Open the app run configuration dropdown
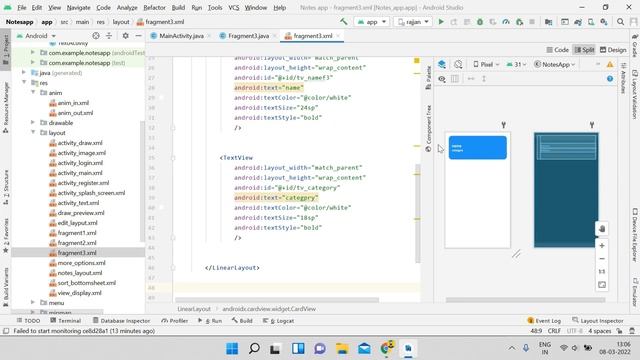 coord(372,22)
